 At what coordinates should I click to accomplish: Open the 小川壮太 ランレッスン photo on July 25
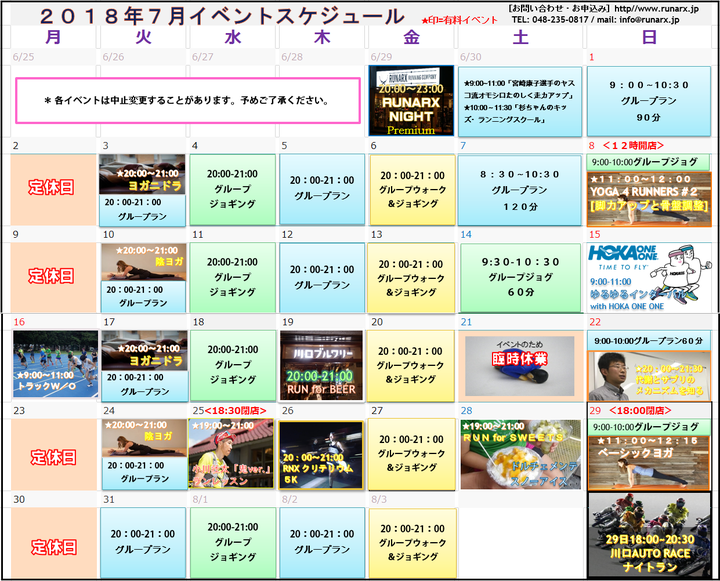tap(231, 453)
